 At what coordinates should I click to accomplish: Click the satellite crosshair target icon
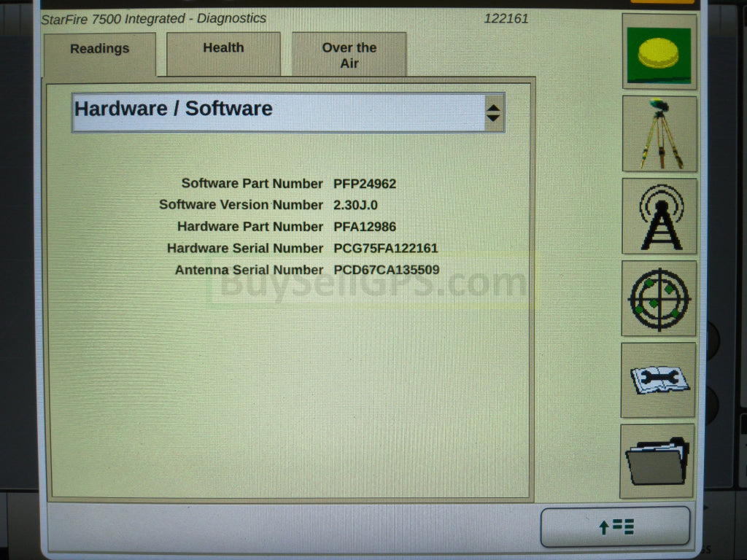pyautogui.click(x=659, y=299)
